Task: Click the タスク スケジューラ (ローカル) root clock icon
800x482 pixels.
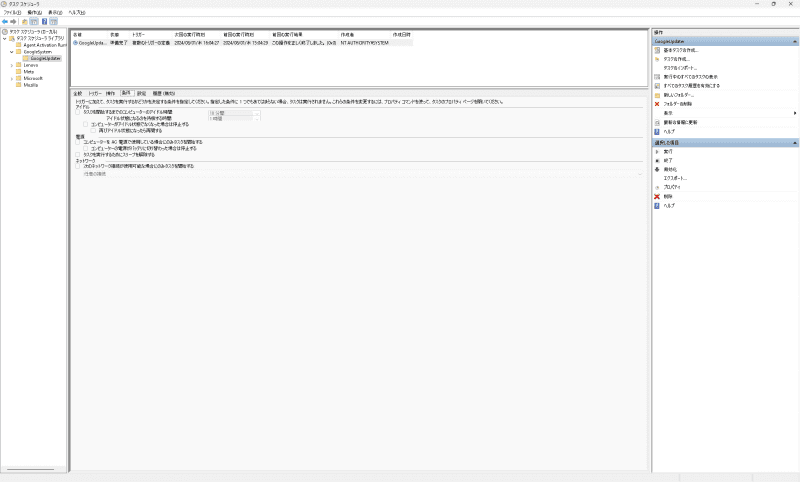Action: tap(5, 32)
